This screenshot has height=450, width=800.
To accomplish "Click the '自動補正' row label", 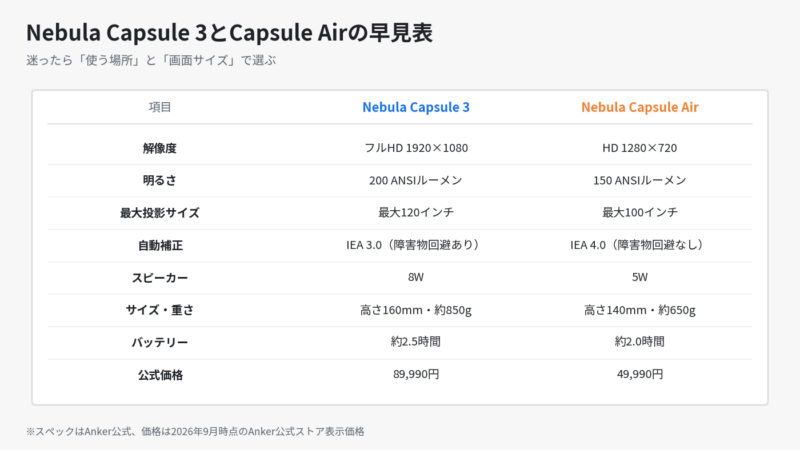I will click(x=160, y=246).
